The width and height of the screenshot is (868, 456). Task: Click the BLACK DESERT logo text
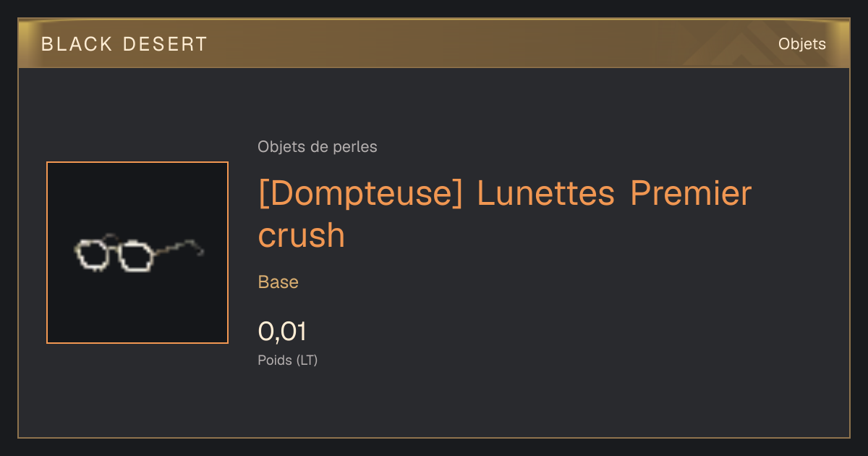tap(124, 44)
